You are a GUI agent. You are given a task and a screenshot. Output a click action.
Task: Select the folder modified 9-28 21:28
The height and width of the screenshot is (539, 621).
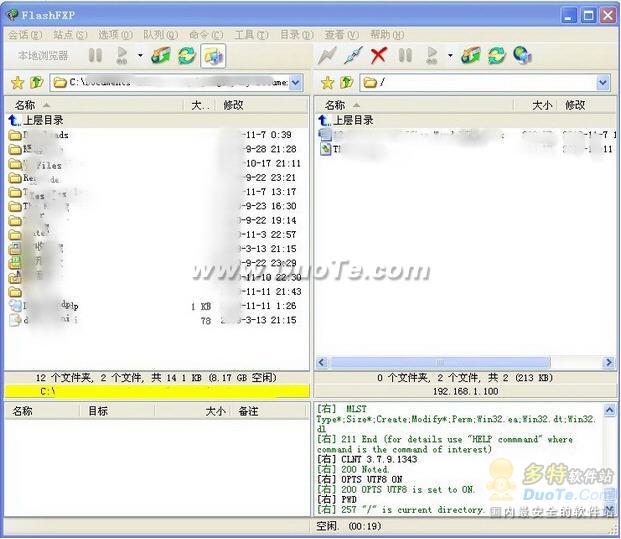click(x=157, y=149)
